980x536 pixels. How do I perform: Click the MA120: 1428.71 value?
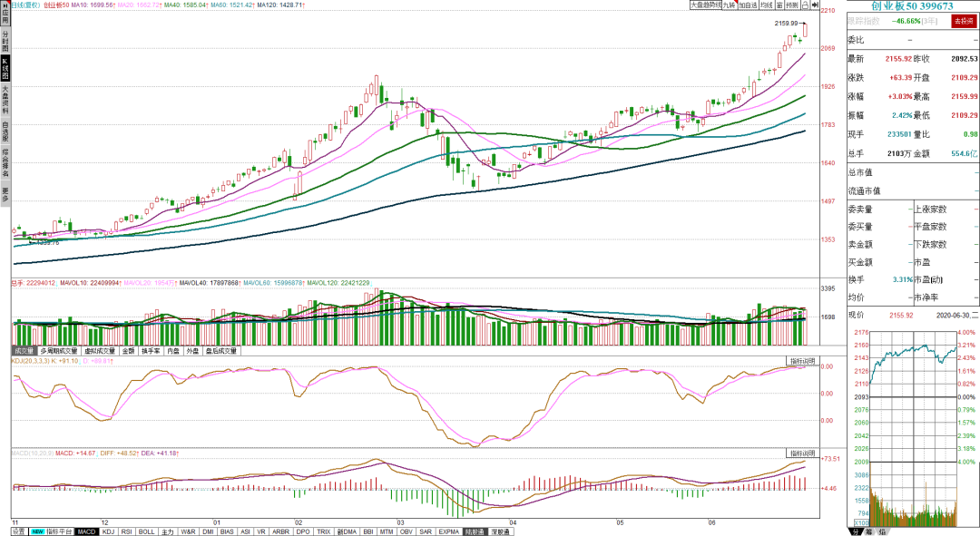click(279, 5)
